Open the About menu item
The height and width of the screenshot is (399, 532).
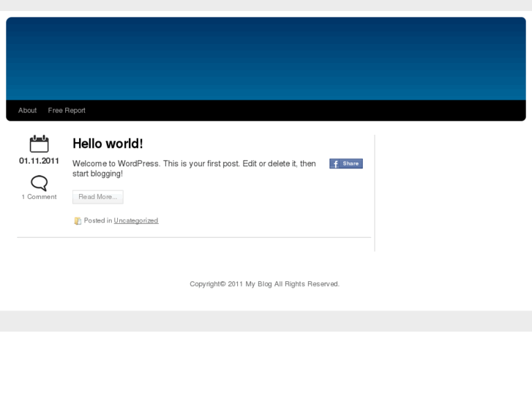pos(28,111)
